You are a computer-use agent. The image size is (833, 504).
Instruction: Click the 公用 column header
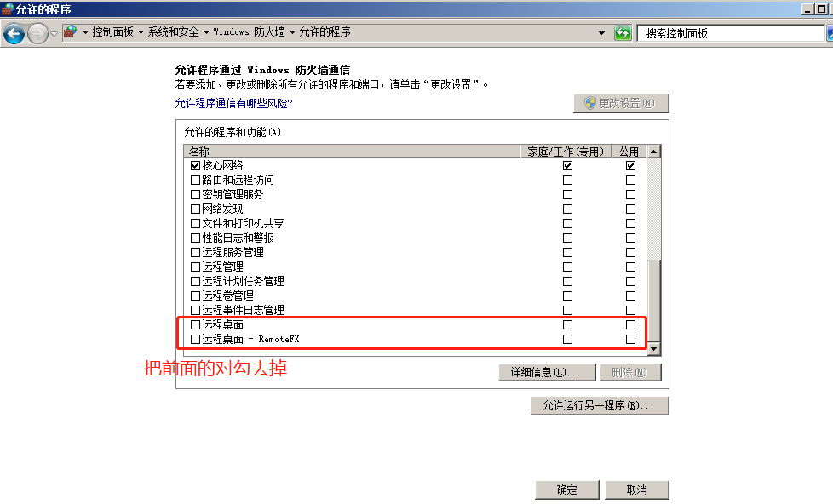click(x=629, y=152)
